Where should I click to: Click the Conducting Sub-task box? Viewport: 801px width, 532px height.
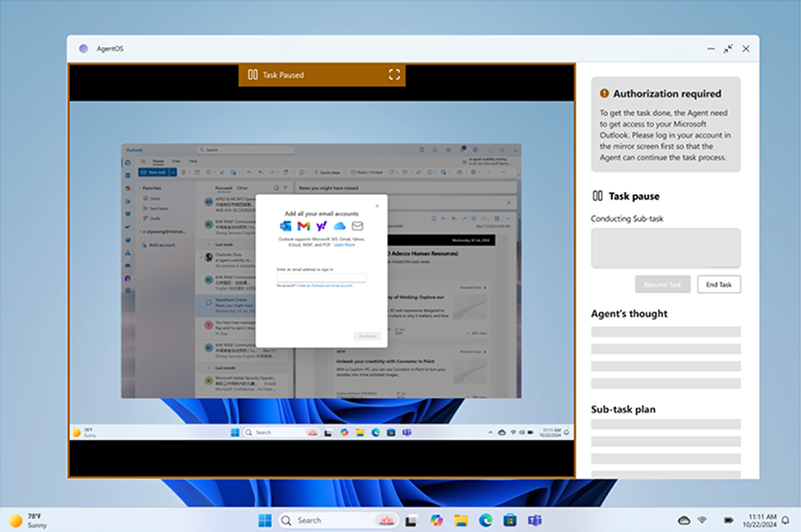coord(666,248)
